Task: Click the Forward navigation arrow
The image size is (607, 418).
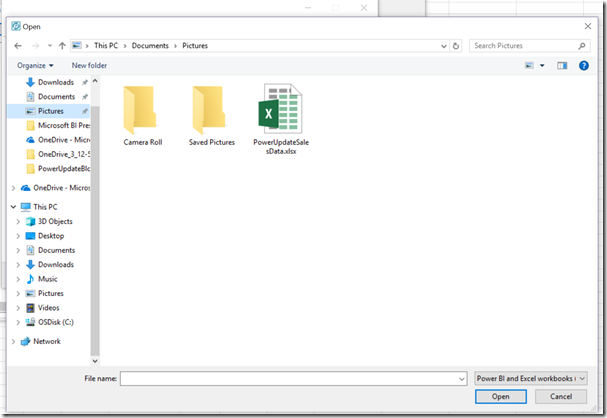Action: click(x=35, y=46)
